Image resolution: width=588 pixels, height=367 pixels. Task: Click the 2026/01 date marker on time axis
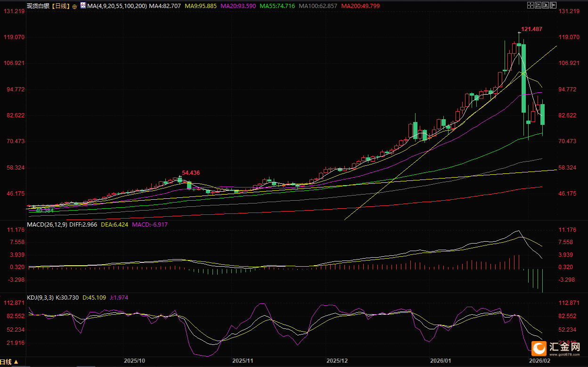[x=441, y=360]
